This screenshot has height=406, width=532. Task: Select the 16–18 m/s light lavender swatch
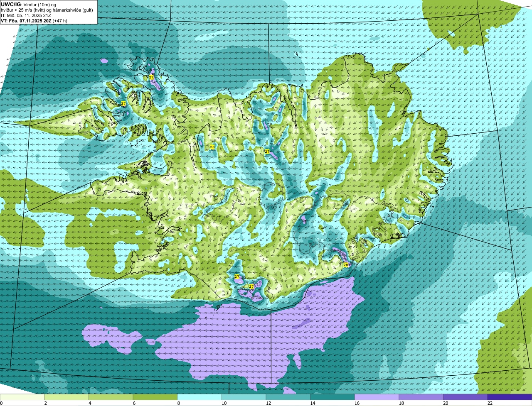click(377, 397)
